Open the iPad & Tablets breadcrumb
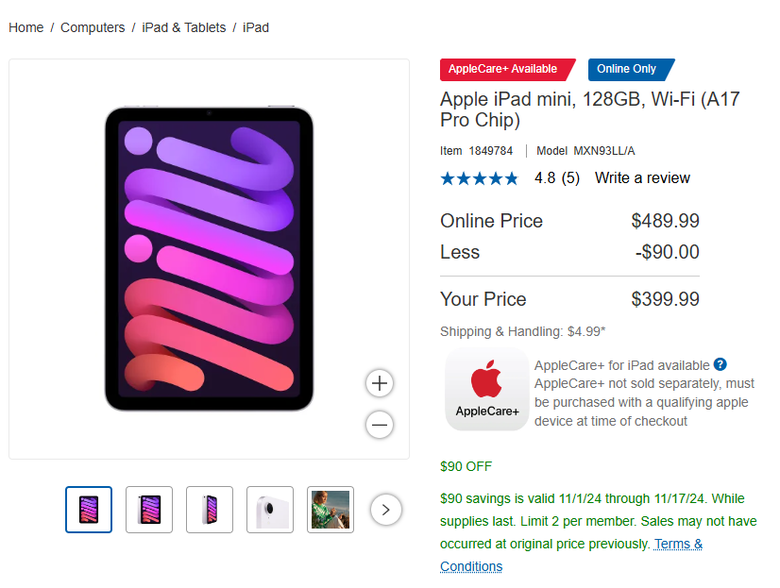Viewport: 780px width, 588px height. point(184,27)
